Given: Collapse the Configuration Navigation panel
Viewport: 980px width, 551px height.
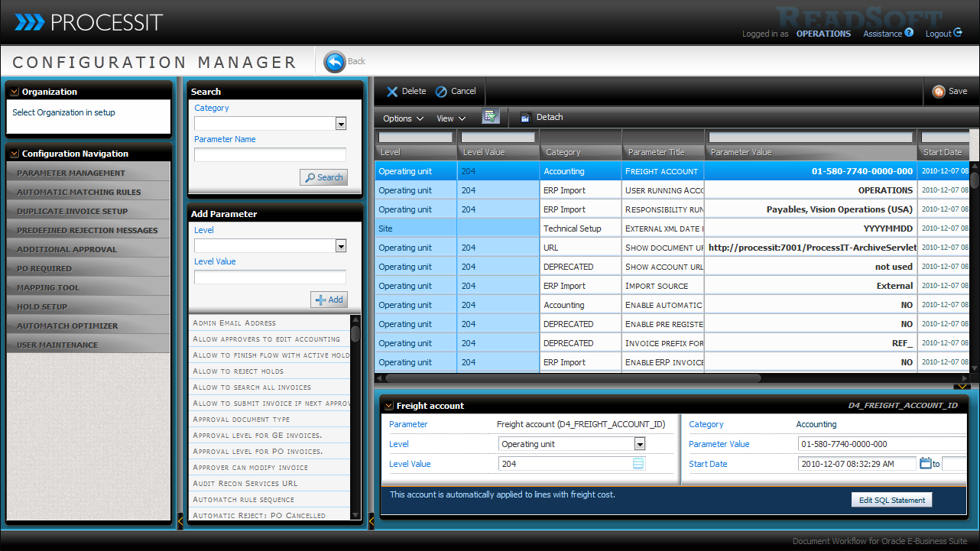Looking at the screenshot, I should click(x=15, y=154).
